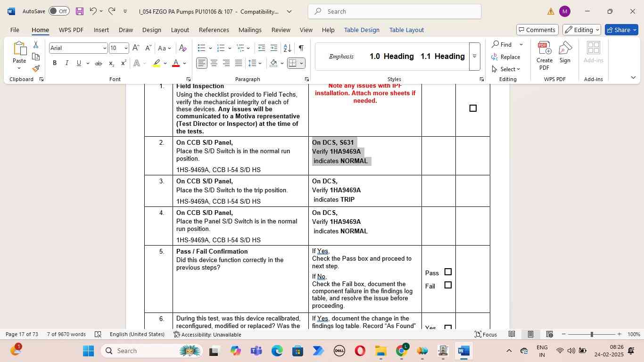Increase paragraph indent
This screenshot has width=644, height=362.
click(x=274, y=48)
